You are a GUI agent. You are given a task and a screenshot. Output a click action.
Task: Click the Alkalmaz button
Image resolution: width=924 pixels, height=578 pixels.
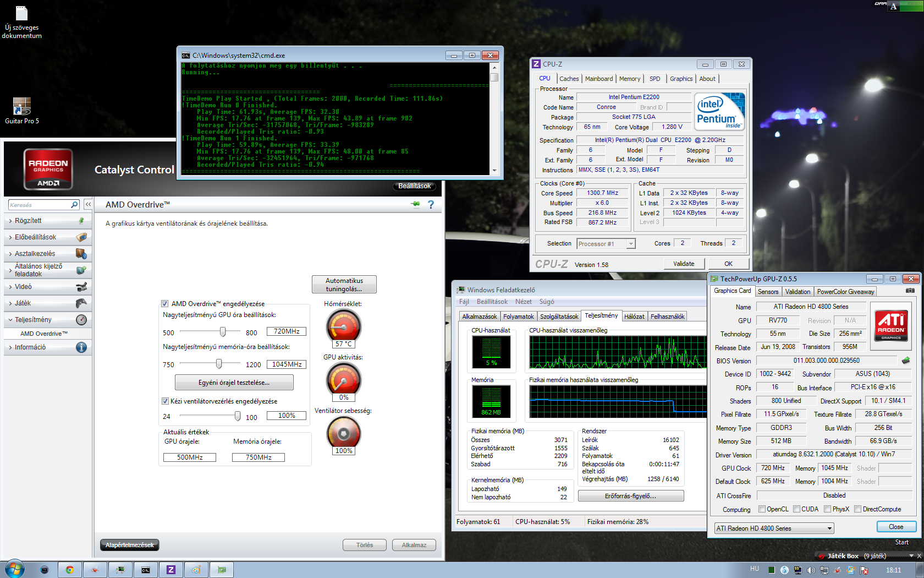tap(414, 545)
